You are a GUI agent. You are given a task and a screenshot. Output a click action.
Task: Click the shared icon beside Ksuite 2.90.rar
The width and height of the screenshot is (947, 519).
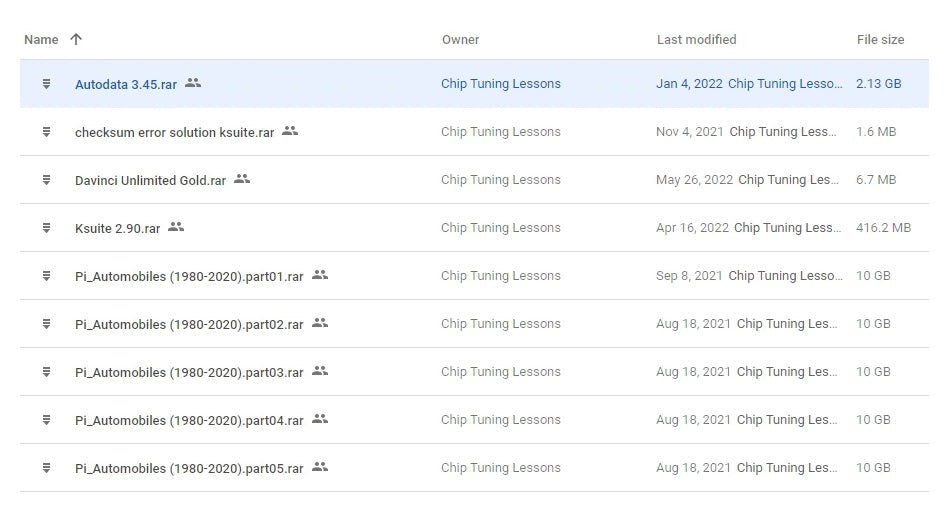coord(176,227)
